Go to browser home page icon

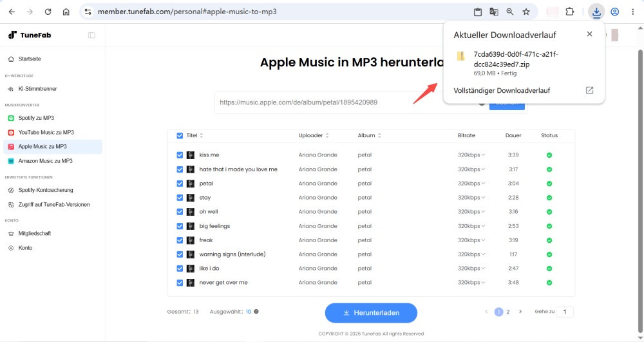pyautogui.click(x=66, y=12)
